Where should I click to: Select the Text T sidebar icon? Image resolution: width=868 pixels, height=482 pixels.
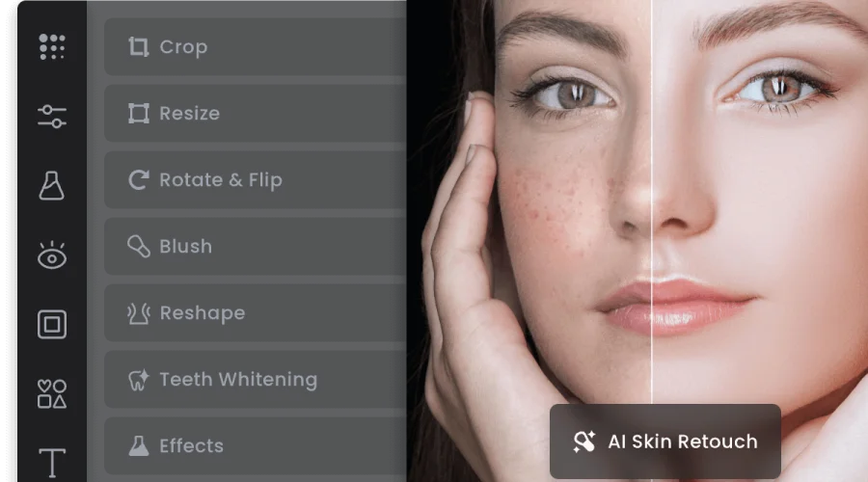(x=52, y=463)
